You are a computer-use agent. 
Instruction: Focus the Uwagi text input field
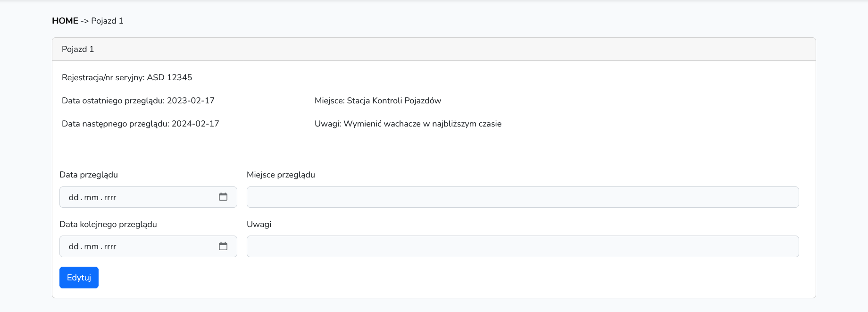coord(522,246)
